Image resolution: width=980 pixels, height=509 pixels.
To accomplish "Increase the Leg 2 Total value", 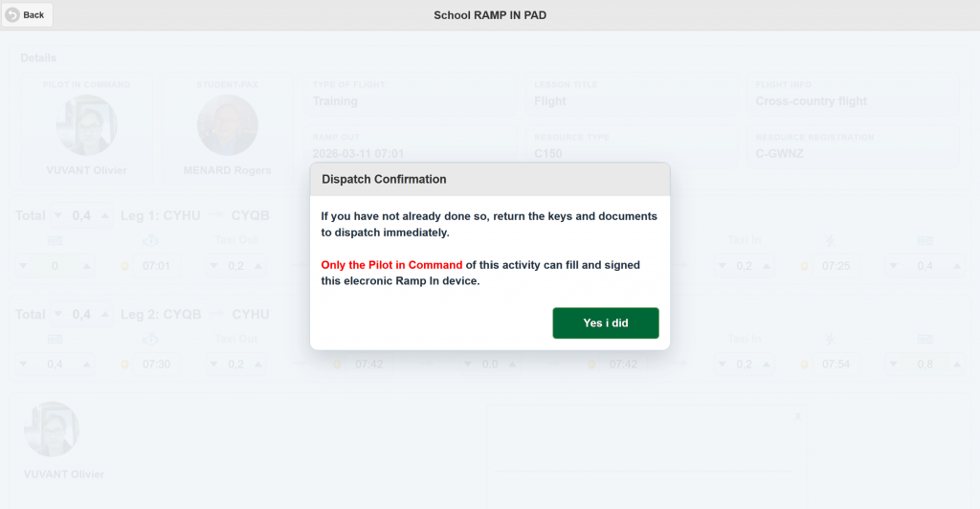I will (x=104, y=314).
